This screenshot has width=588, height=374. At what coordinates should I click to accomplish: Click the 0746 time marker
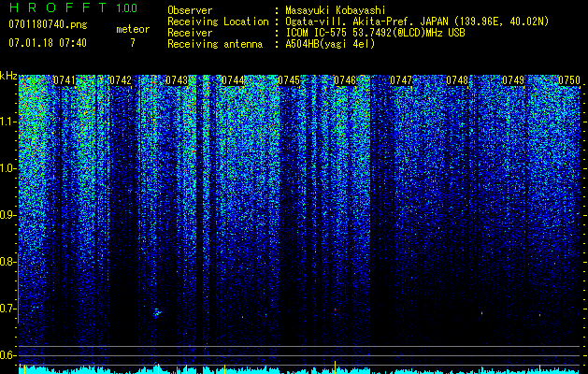[x=345, y=80]
